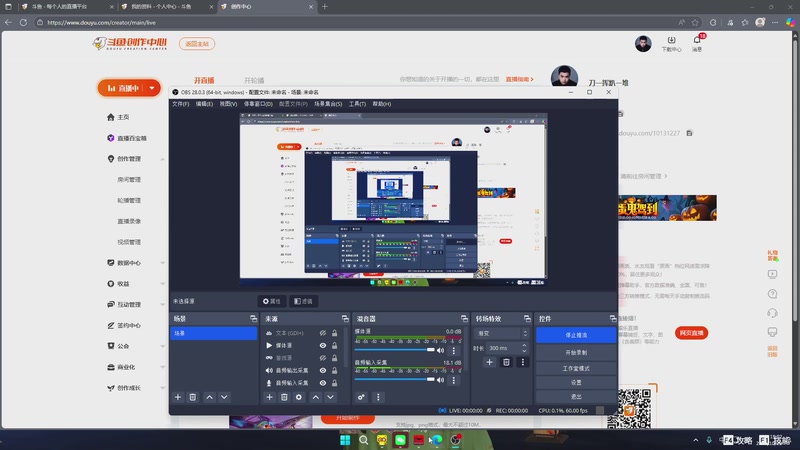The height and width of the screenshot is (450, 800).
Task: Open transition options three-dot menu
Action: [522, 362]
